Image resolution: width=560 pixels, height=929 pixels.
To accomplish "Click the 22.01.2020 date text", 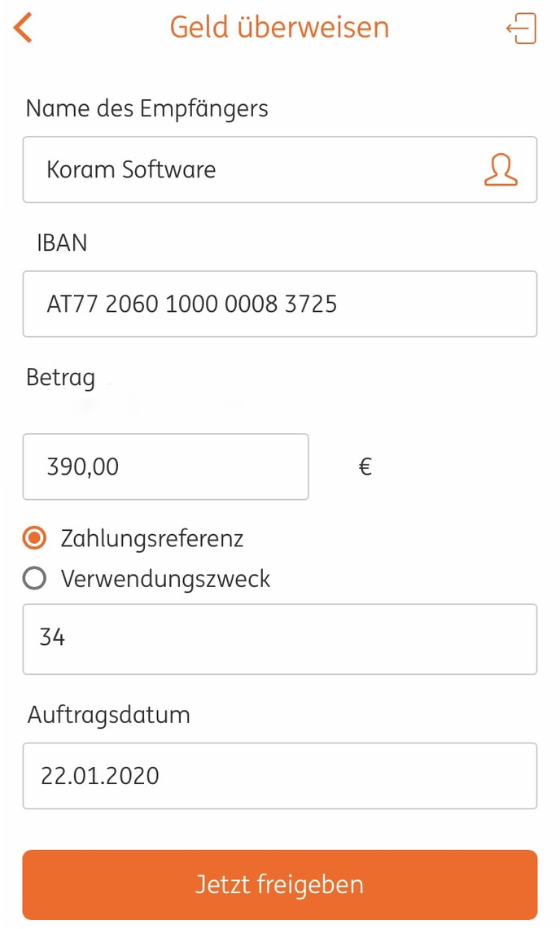I will (99, 776).
